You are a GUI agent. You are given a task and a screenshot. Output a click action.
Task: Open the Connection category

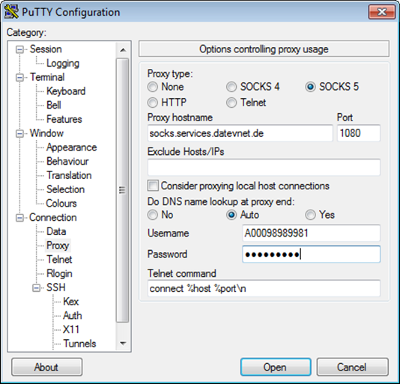tap(53, 217)
